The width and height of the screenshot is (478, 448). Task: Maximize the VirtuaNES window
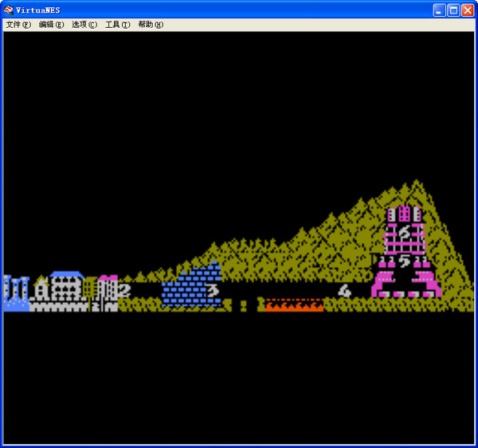pos(453,10)
